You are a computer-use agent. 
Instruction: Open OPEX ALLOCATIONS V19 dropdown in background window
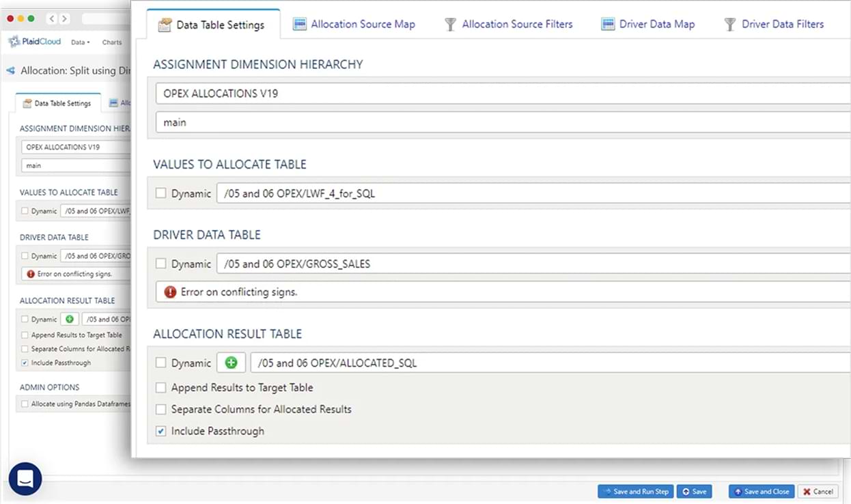(x=76, y=147)
